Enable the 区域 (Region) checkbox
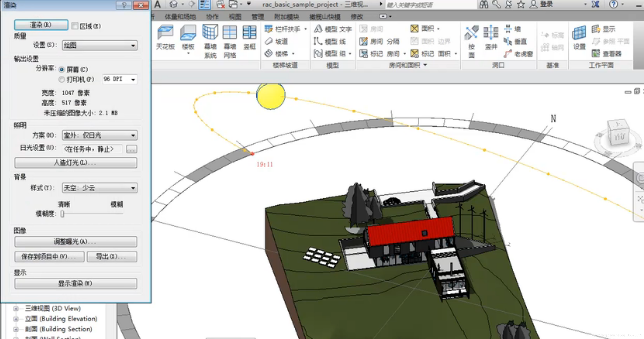 (75, 26)
